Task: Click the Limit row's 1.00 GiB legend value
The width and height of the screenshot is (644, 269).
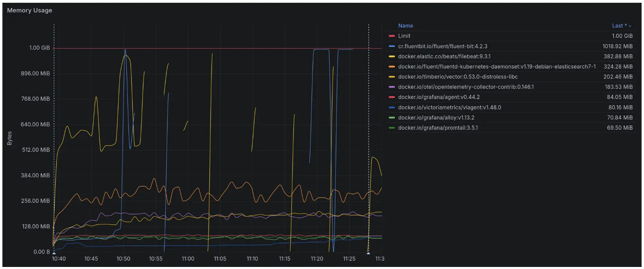Action: [622, 36]
